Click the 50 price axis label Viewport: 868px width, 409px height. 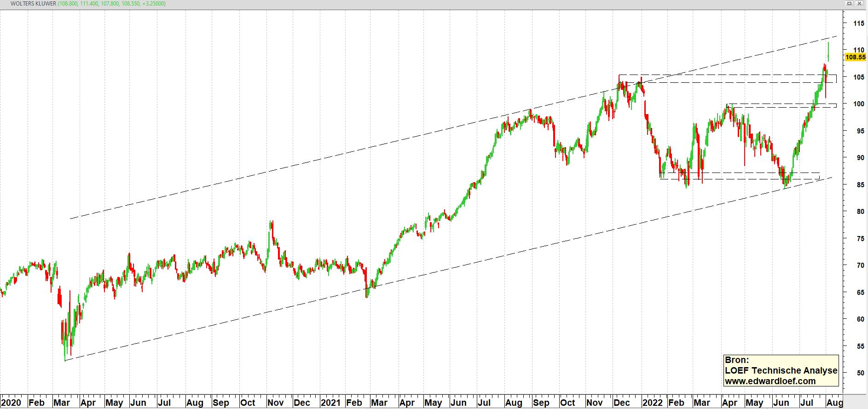860,373
